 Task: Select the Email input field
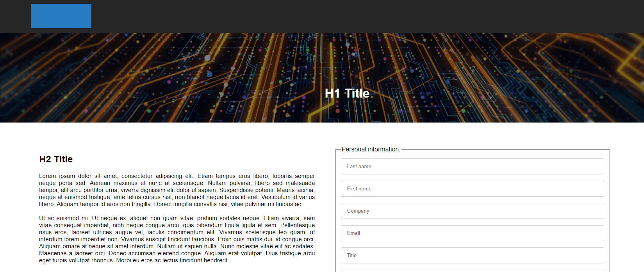pos(472,233)
